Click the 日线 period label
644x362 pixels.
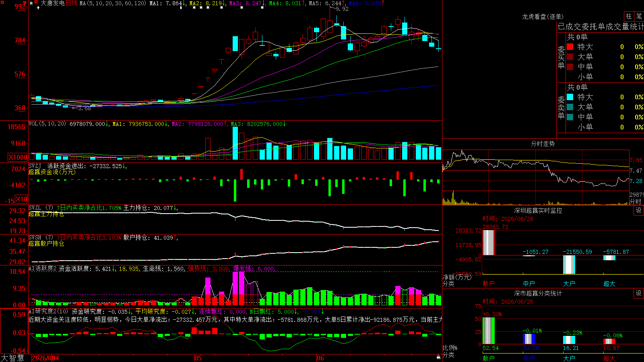point(71,3)
